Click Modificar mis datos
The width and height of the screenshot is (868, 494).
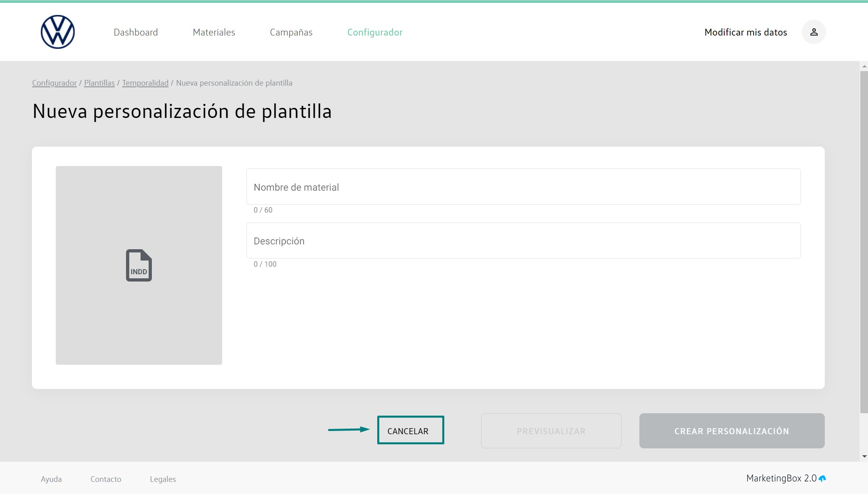click(745, 32)
